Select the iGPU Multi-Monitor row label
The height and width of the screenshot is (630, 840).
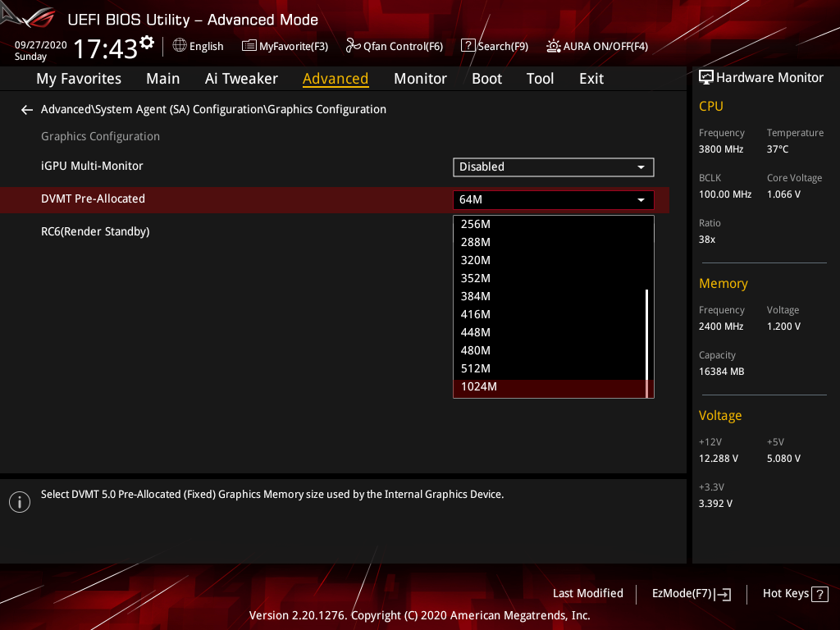click(x=92, y=166)
